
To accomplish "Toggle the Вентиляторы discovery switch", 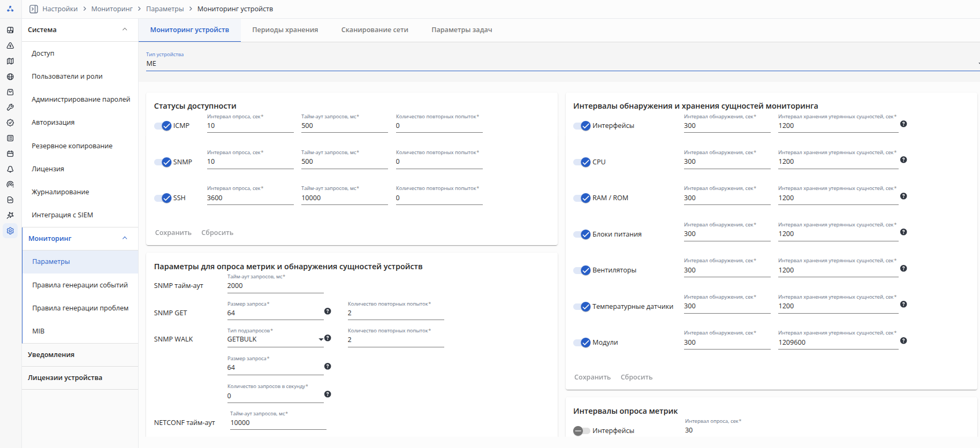I will 582,270.
